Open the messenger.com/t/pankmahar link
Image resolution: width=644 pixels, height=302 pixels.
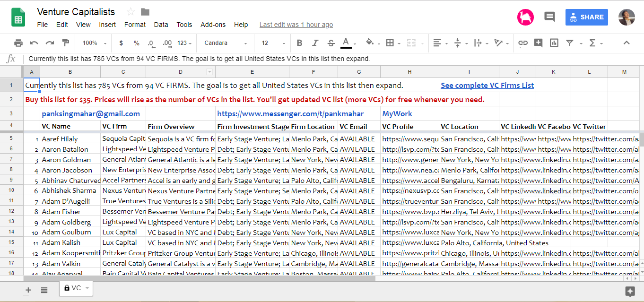click(x=290, y=113)
